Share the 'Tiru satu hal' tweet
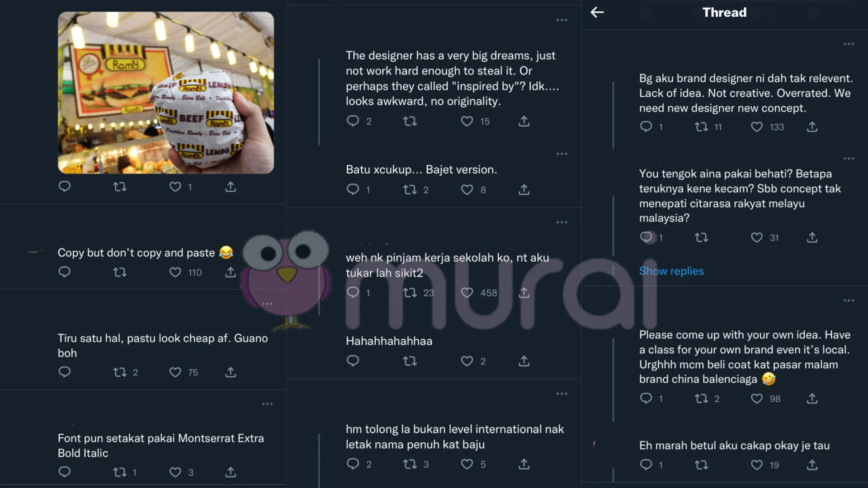 [231, 372]
